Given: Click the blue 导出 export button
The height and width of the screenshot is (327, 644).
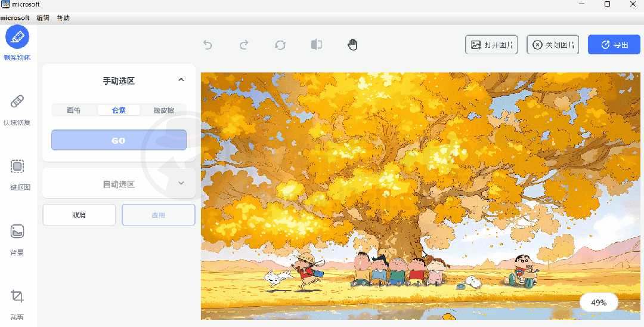Looking at the screenshot, I should coord(614,45).
